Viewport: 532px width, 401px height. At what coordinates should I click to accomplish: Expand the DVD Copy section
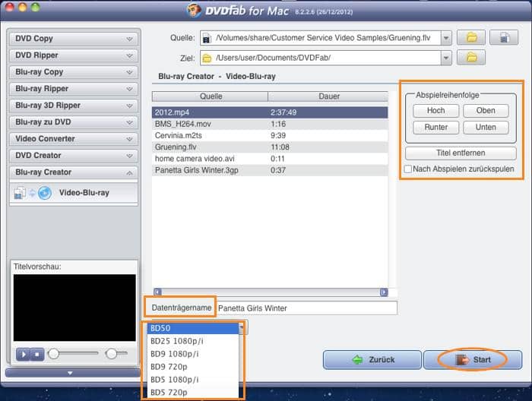click(74, 39)
